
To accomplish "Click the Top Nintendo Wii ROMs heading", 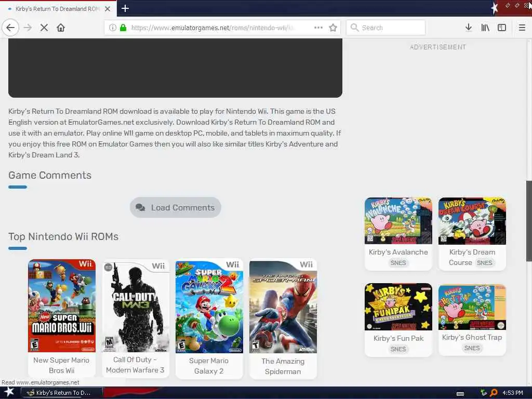I will (x=63, y=236).
